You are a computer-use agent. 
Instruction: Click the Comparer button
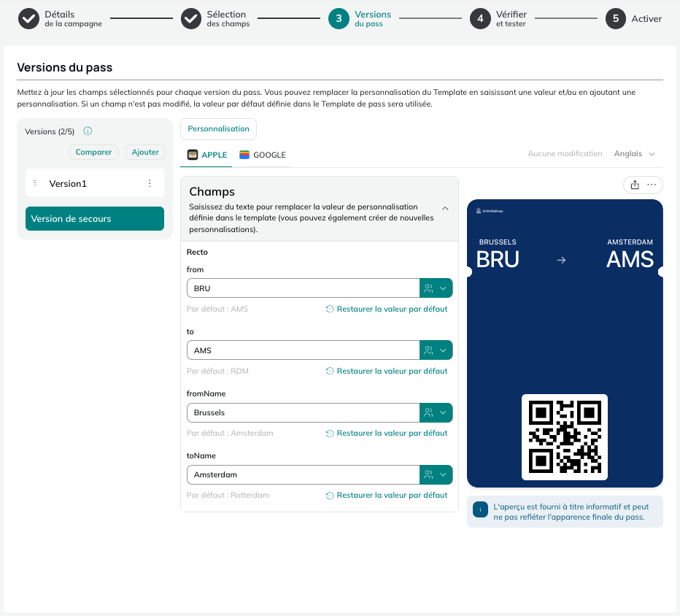pos(93,153)
